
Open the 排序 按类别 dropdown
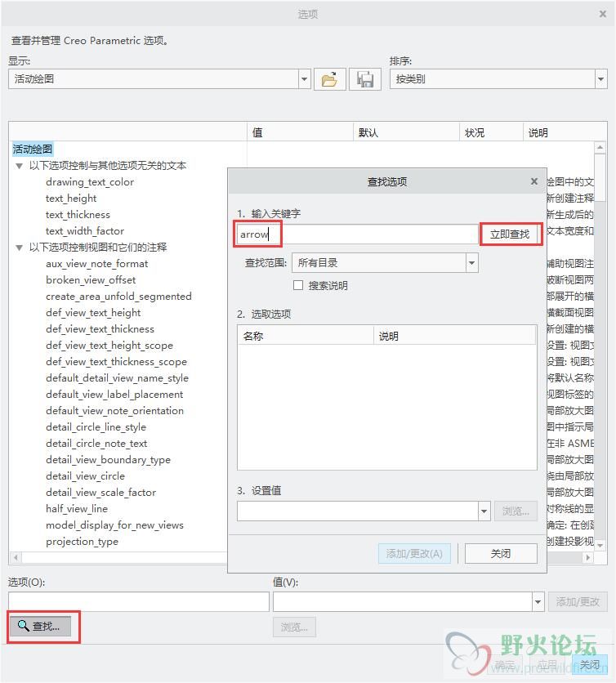pyautogui.click(x=600, y=79)
